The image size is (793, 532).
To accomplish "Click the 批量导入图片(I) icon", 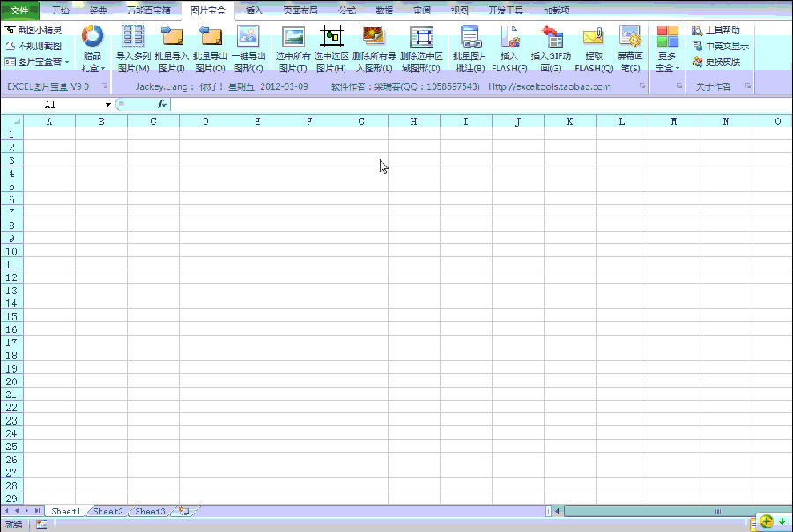I will click(171, 37).
